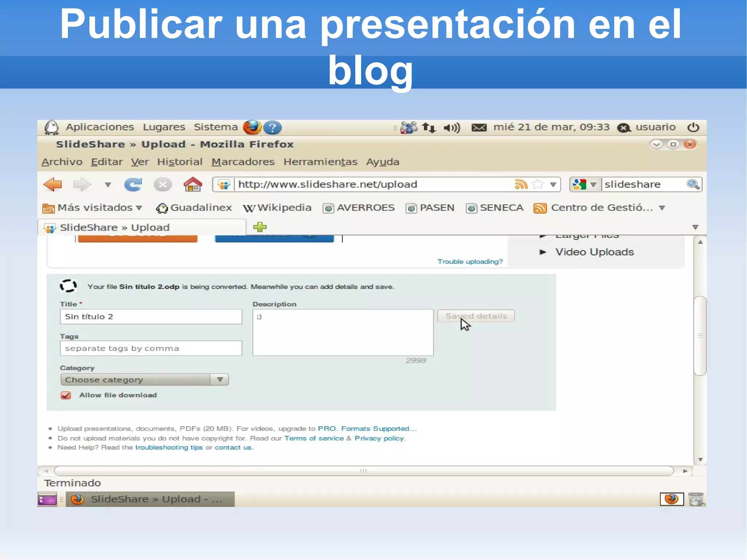Click the Description text area
This screenshot has width=747, height=560.
coord(343,332)
